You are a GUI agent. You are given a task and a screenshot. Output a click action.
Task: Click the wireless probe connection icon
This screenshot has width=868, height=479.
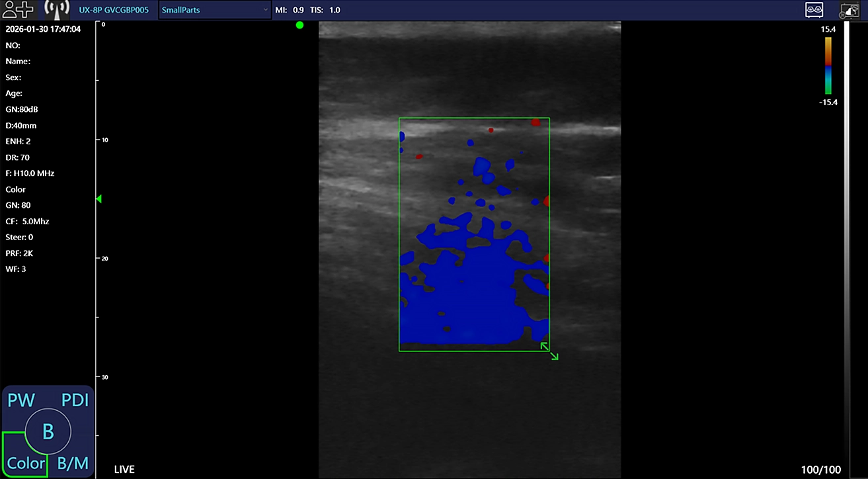[x=57, y=9]
